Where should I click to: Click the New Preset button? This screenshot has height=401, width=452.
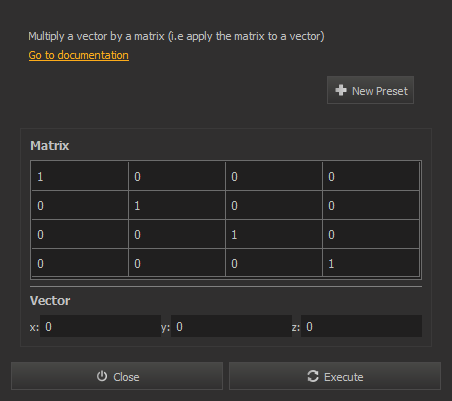(x=370, y=90)
